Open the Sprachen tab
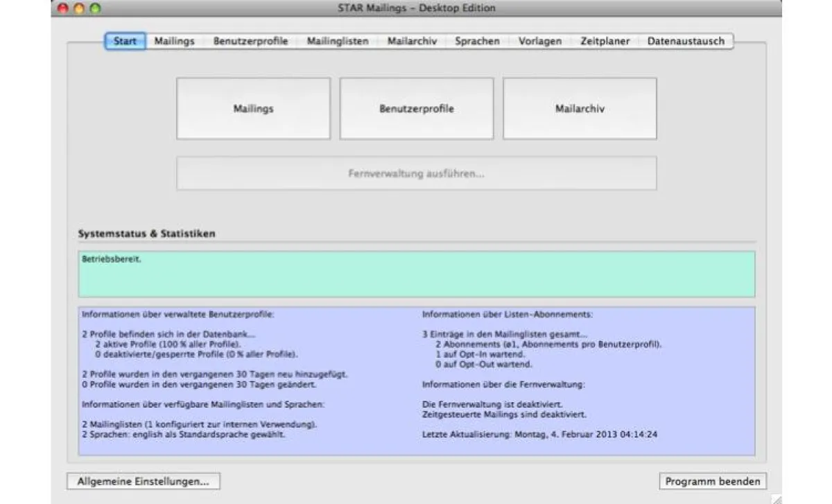This screenshot has height=504, width=832. pos(476,41)
